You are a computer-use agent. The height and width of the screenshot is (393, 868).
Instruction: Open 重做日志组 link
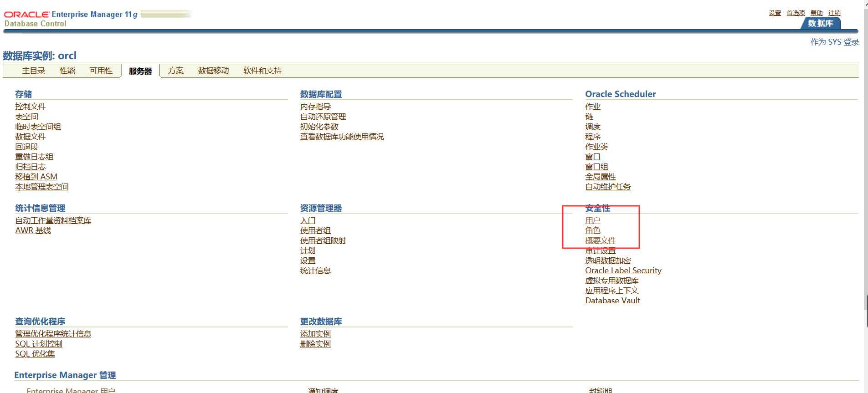[x=34, y=157]
